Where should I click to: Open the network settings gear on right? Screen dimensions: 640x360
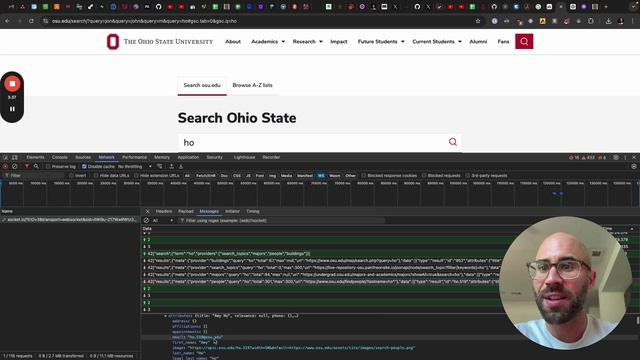(634, 167)
